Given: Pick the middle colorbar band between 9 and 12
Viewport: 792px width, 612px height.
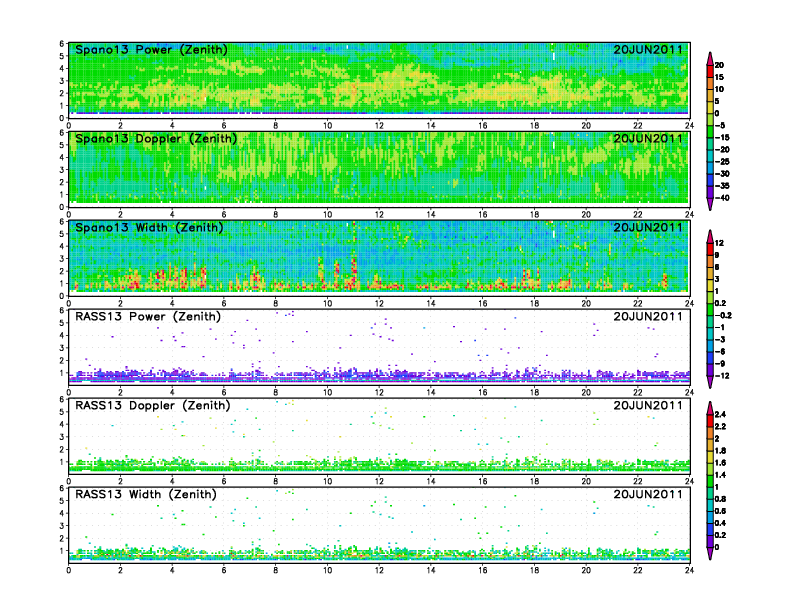Looking at the screenshot, I should (711, 250).
